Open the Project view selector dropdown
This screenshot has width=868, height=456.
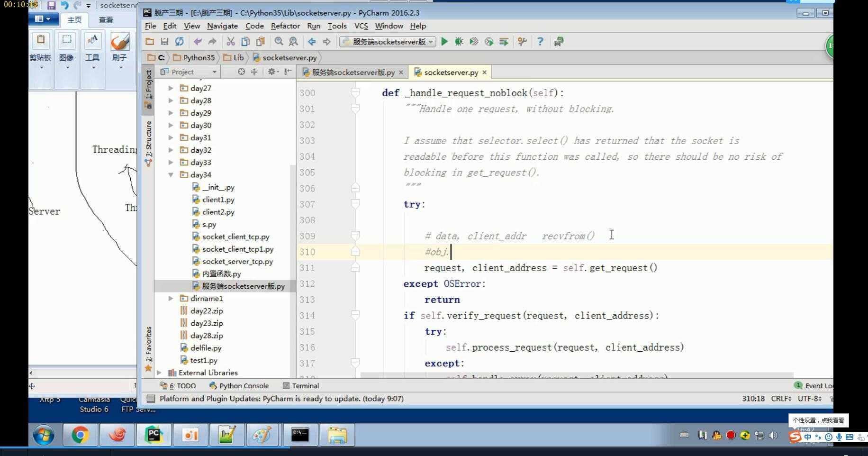[x=189, y=72]
